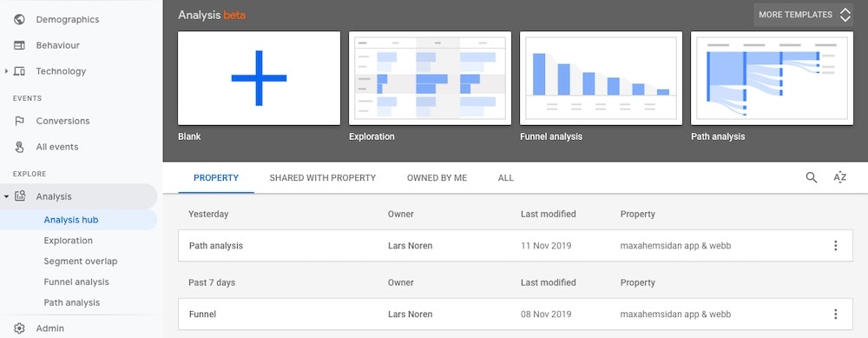Click the Admin gear icon
The height and width of the screenshot is (338, 868).
pos(19,328)
